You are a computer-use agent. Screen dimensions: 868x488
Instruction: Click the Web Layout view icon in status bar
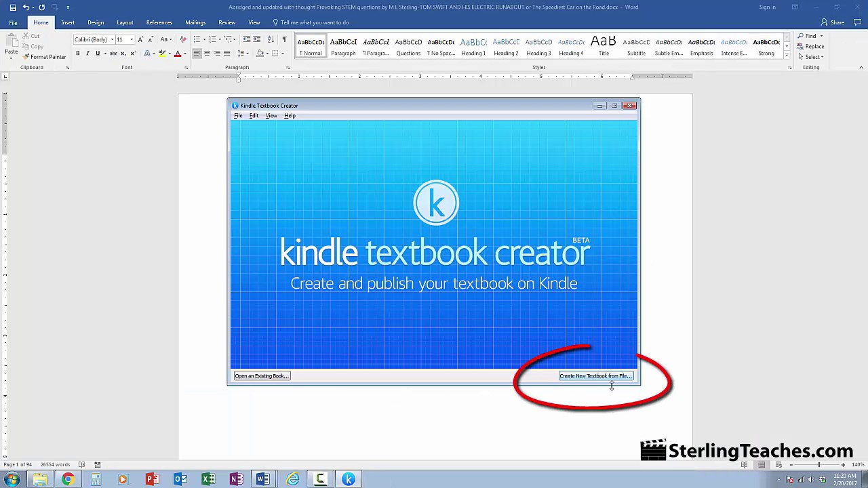coord(778,465)
